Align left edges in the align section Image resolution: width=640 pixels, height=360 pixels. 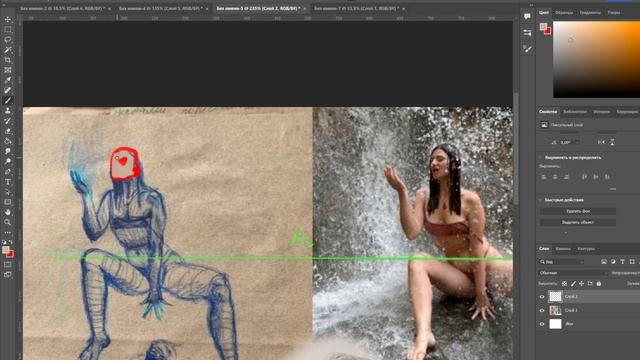(x=544, y=177)
